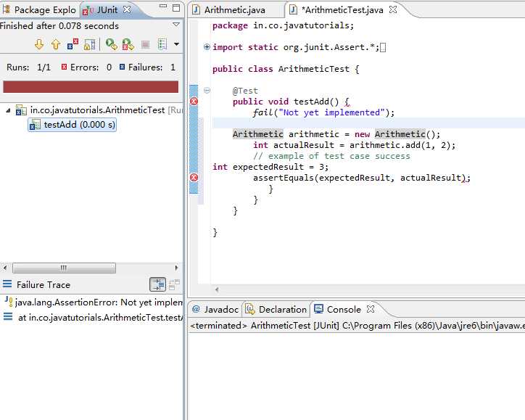Click the package in.co.javatutorials line

(284, 25)
